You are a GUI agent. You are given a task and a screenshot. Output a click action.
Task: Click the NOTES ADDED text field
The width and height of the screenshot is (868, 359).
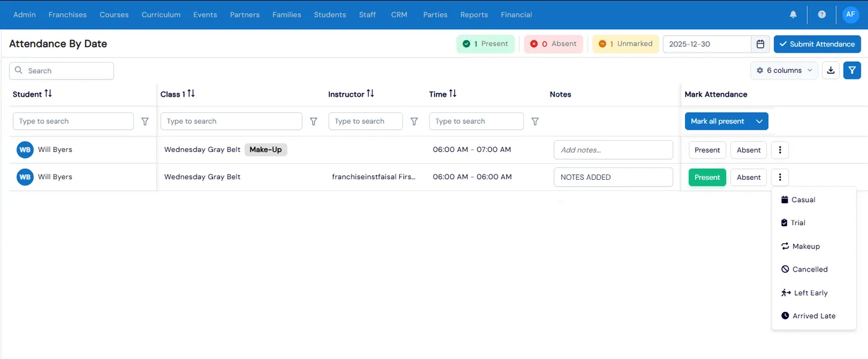[613, 177]
